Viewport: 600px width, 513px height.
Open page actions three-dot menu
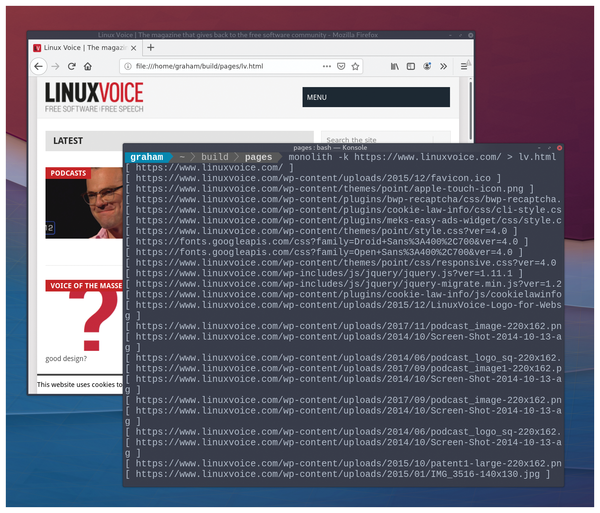(x=326, y=66)
